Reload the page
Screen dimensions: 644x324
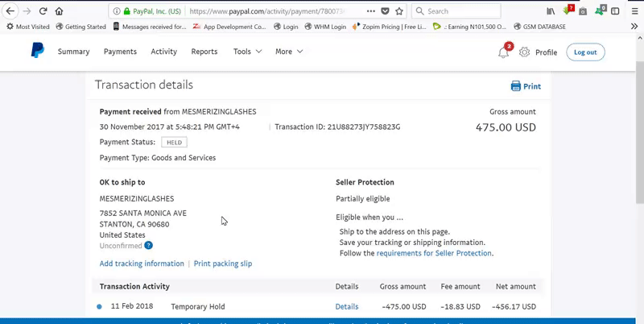[43, 12]
